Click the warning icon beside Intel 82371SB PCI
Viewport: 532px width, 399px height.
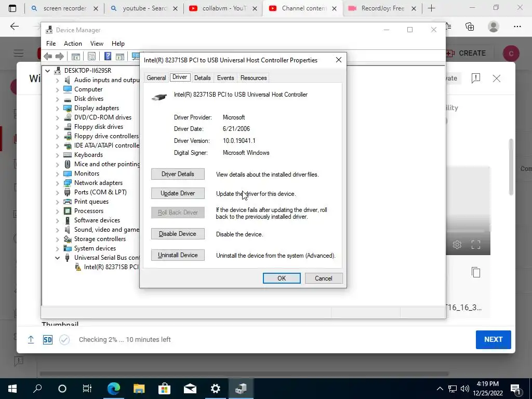coord(78,268)
